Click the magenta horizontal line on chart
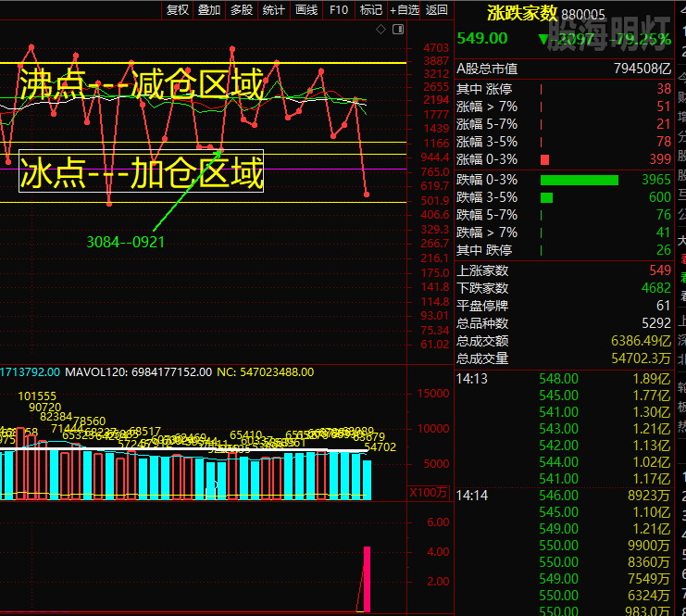The height and width of the screenshot is (616, 686). click(204, 169)
